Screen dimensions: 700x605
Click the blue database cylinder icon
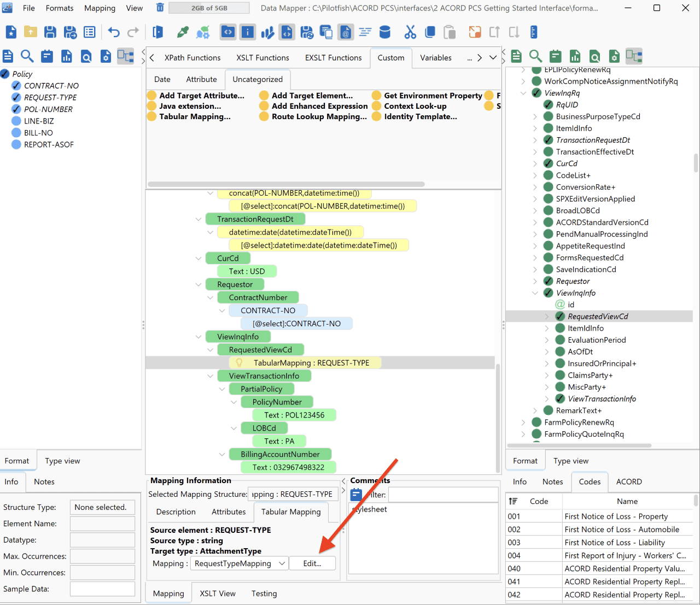385,32
